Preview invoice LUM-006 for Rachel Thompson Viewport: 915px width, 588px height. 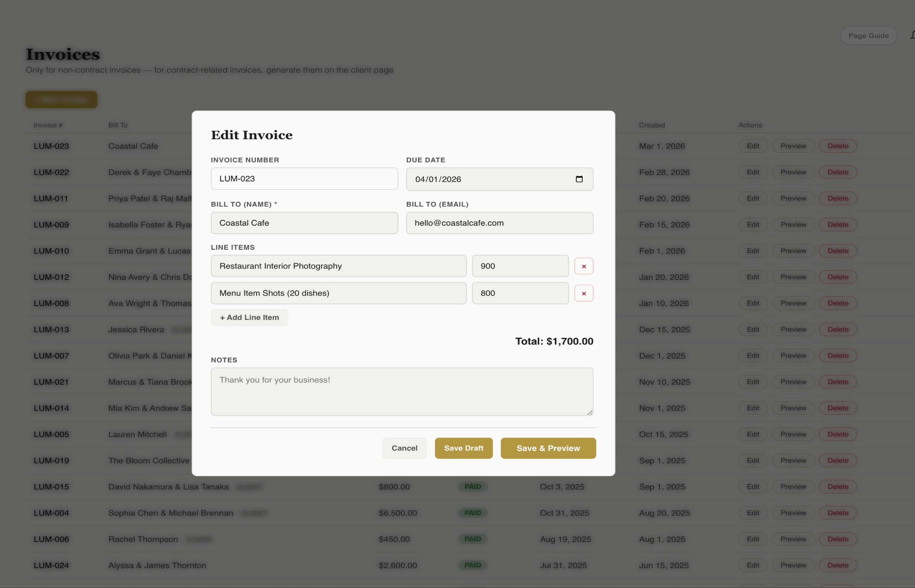[793, 539]
